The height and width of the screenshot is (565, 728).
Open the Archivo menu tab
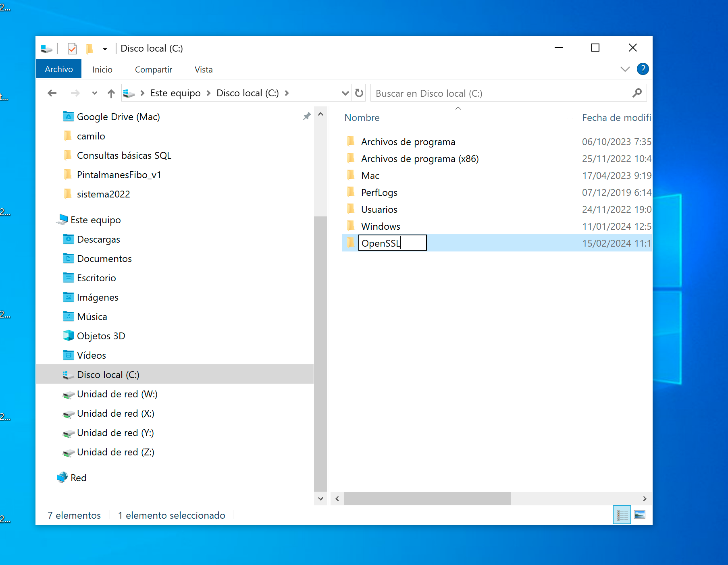[x=59, y=69]
